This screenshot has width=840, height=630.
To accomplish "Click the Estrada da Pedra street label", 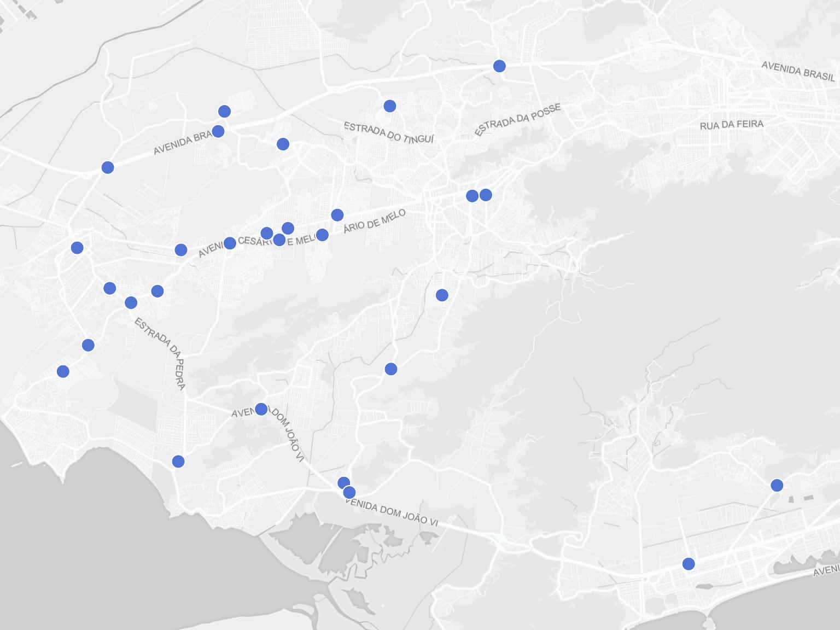I will pyautogui.click(x=160, y=353).
